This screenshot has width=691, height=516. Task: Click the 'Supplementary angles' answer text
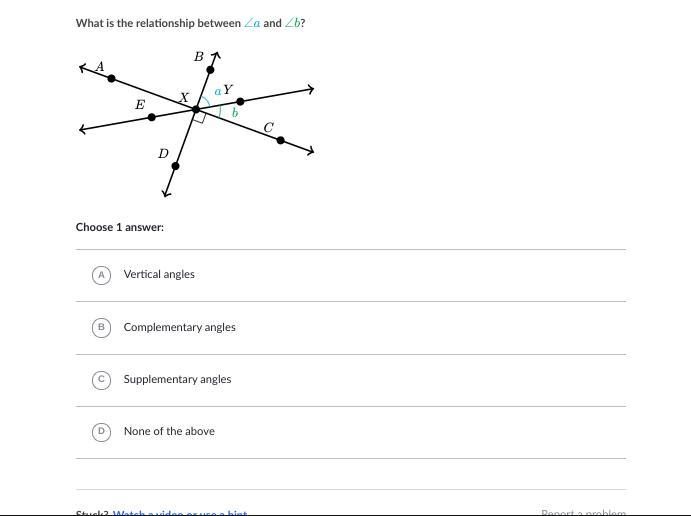click(x=177, y=379)
